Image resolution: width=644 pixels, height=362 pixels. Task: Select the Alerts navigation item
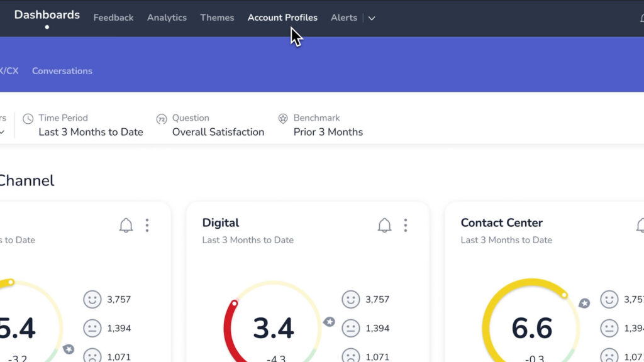pos(344,18)
